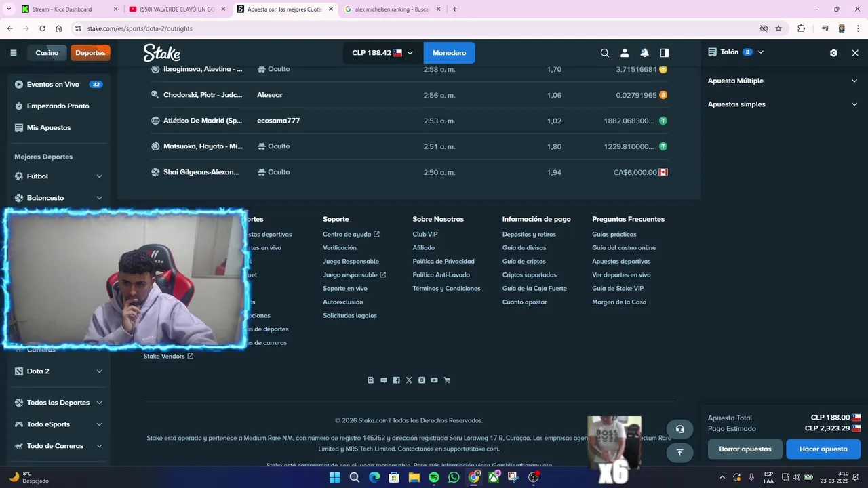Open the notifications bell
This screenshot has width=868, height=488.
point(644,53)
